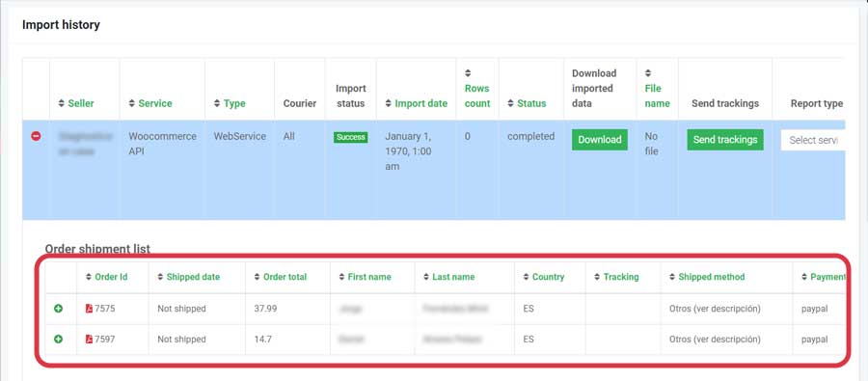Collapse the expanded import row with red minus icon
Screen dimensions: 868x381
pos(36,136)
